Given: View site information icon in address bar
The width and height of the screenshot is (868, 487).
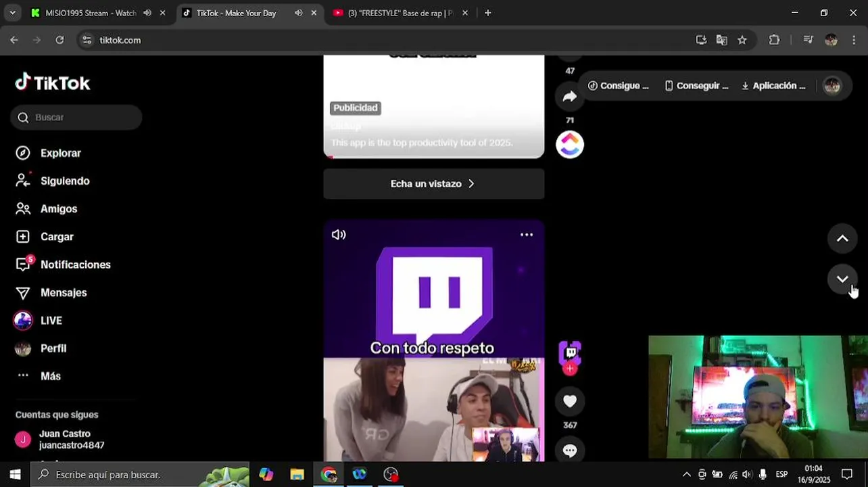Looking at the screenshot, I should click(87, 40).
